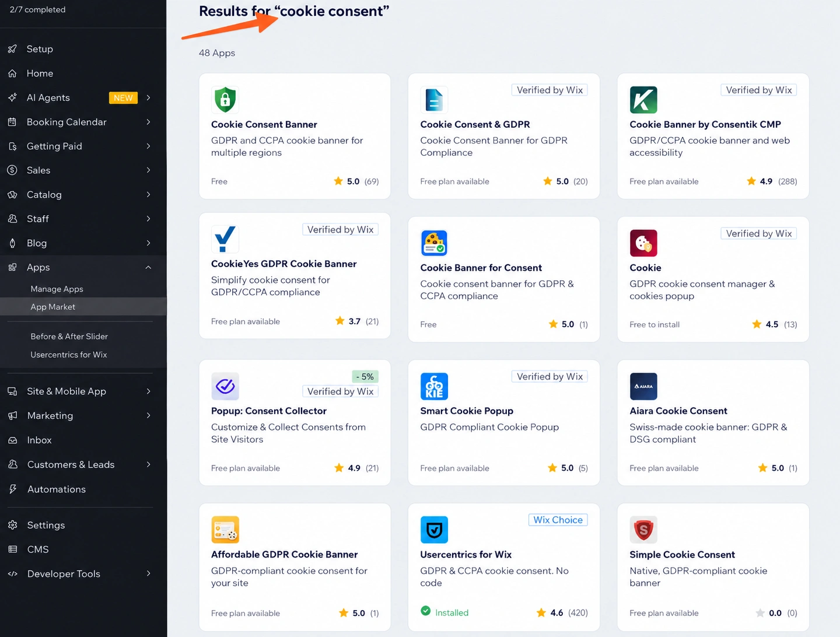Viewport: 840px width, 637px height.
Task: Click the CookieYes blue checkmark icon
Action: coord(225,239)
